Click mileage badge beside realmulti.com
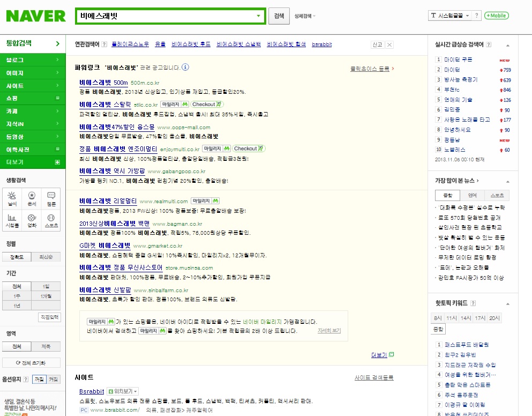Image resolution: width=532 pixels, height=416 pixels. coord(205,200)
